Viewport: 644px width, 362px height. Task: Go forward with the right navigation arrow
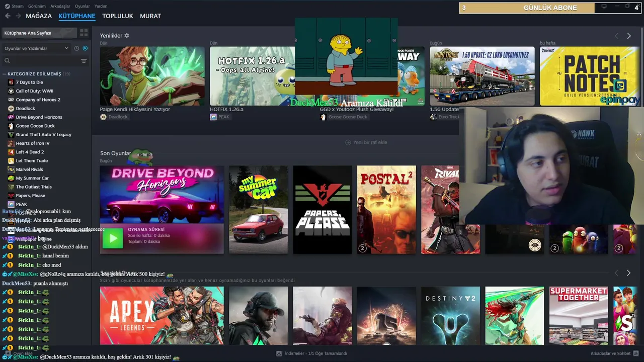click(x=18, y=16)
